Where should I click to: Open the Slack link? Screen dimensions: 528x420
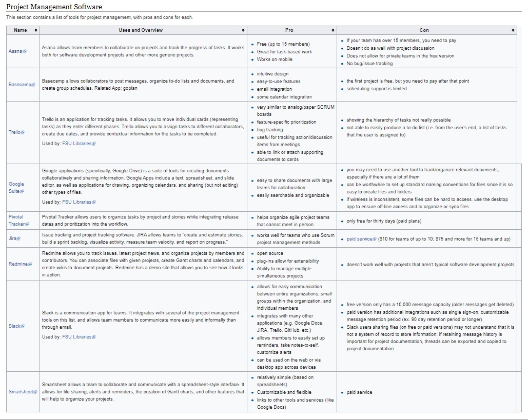[x=16, y=326]
